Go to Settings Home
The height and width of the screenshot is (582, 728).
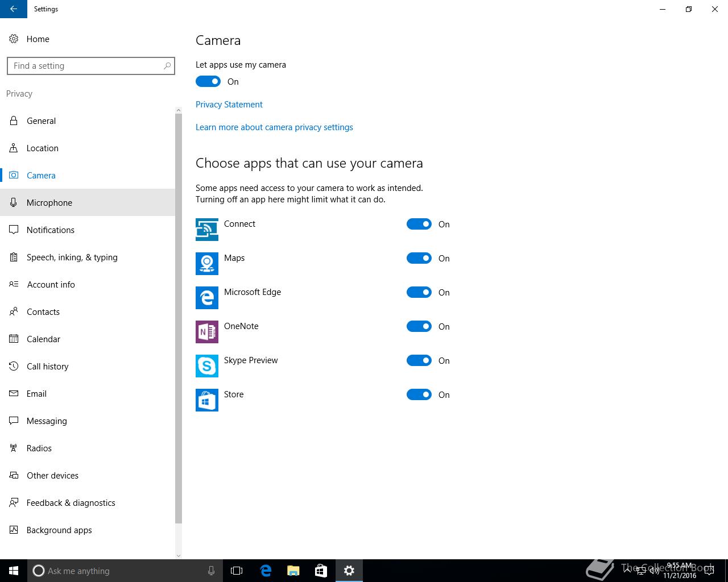[x=88, y=39]
